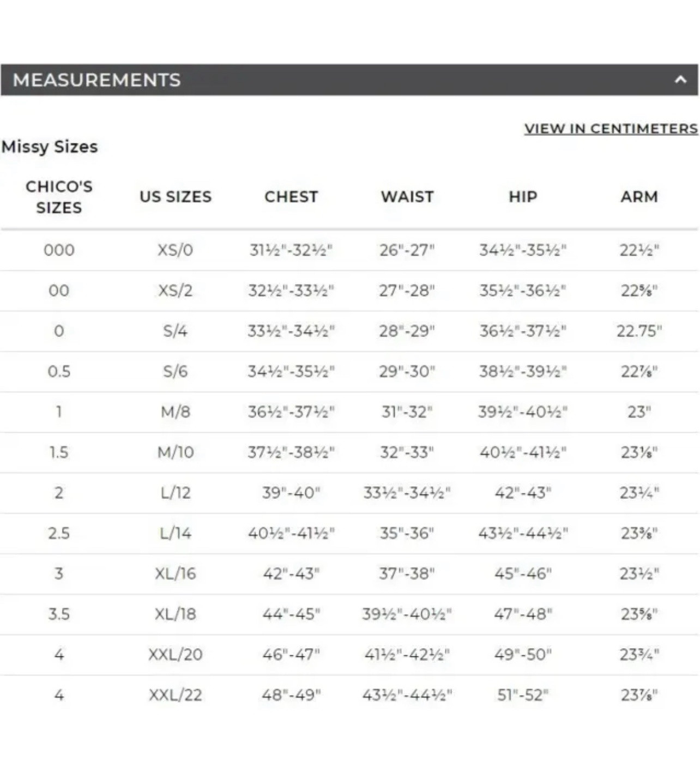Select the M/8 size cell

(x=175, y=412)
